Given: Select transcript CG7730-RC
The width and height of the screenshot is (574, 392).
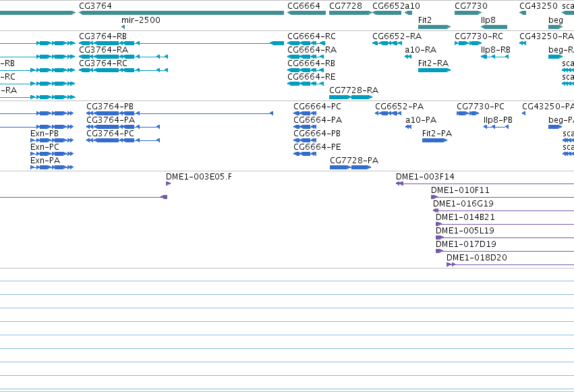Looking at the screenshot, I should point(468,43).
